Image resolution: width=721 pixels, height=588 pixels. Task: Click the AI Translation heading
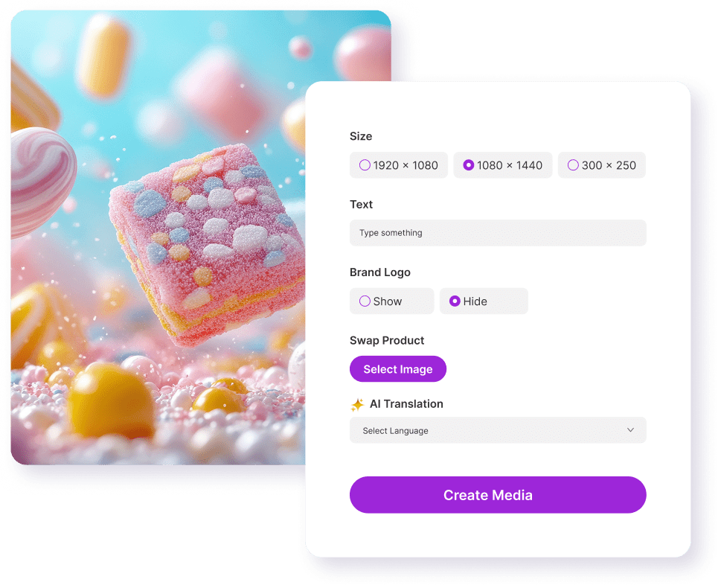(x=406, y=404)
